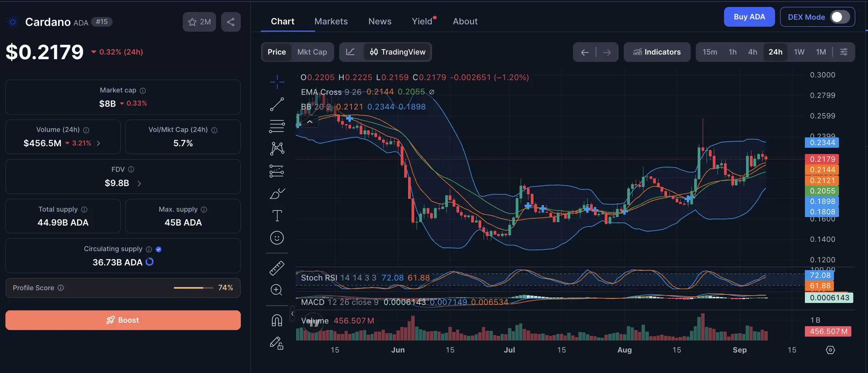Select the XABCD pattern tool
The image size is (868, 373).
[x=277, y=149]
